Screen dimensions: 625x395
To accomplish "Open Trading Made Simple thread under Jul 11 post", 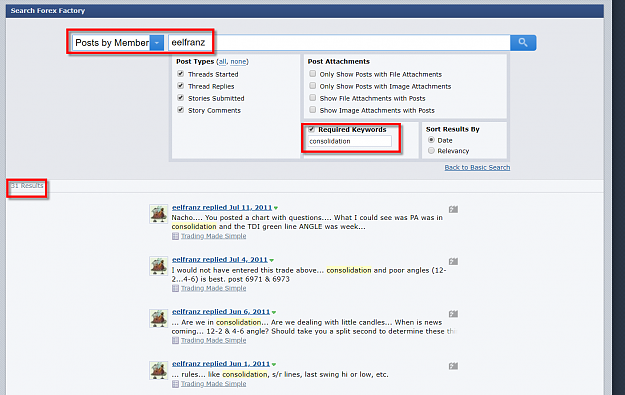I will coord(213,236).
